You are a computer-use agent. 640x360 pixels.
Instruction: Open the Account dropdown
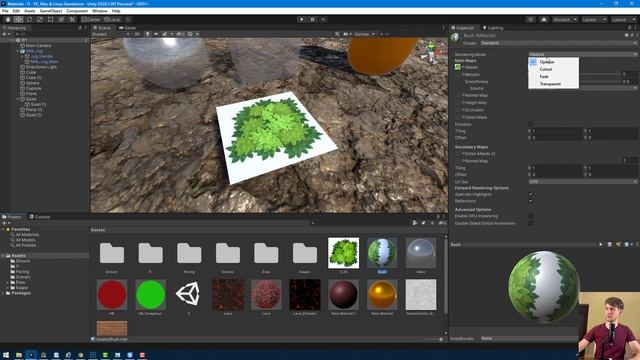[565, 19]
